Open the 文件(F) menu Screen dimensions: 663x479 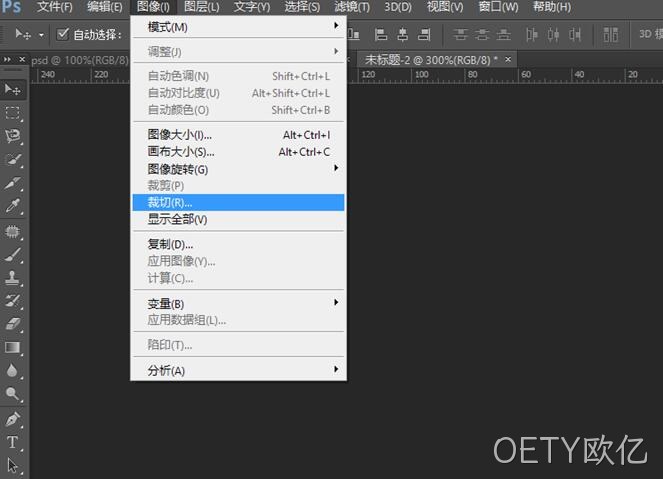pos(55,7)
